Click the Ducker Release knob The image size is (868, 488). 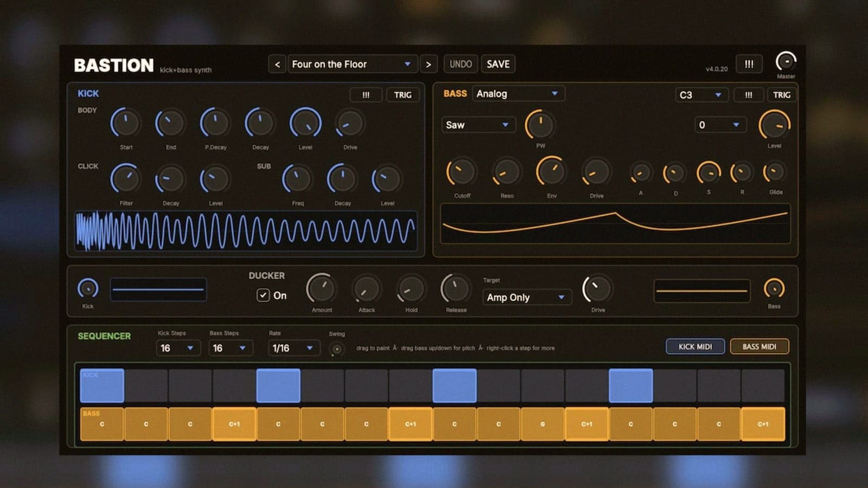tap(456, 288)
